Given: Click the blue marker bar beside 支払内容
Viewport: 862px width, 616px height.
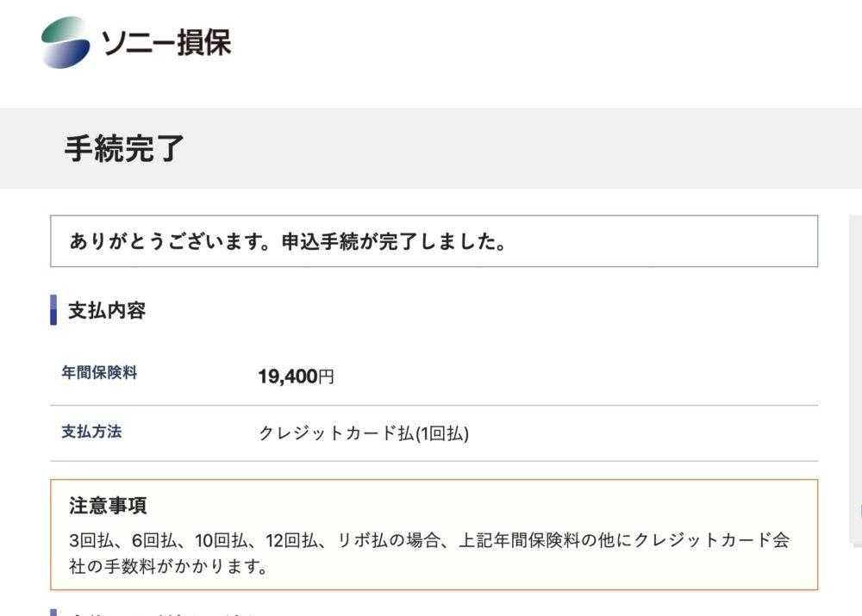Looking at the screenshot, I should pos(53,310).
